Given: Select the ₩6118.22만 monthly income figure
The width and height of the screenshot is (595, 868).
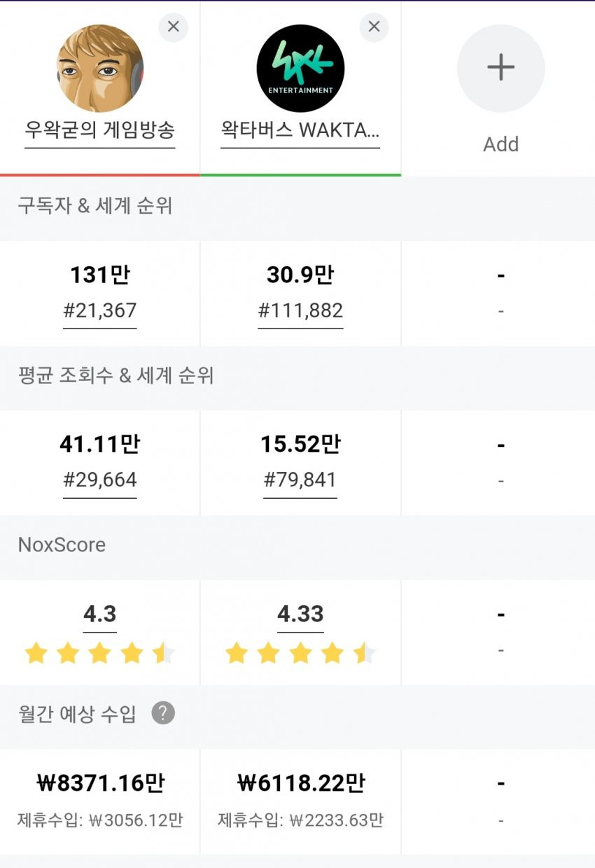Looking at the screenshot, I should pos(300,783).
